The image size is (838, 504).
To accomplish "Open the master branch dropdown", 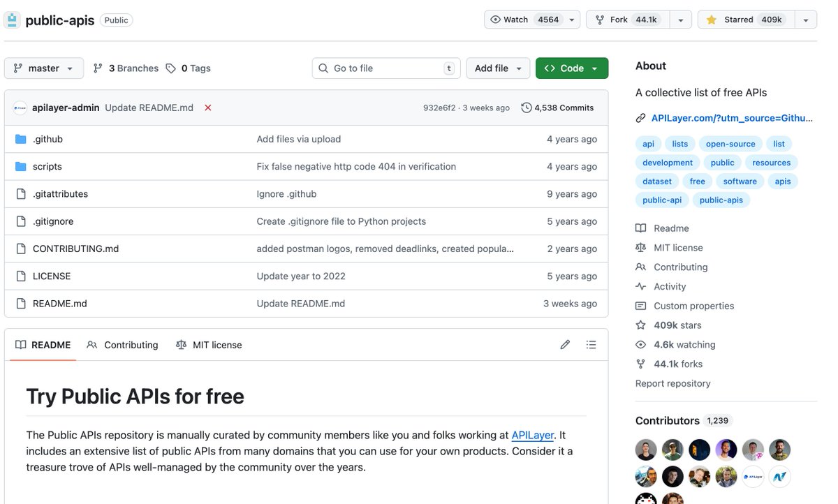I will [43, 68].
